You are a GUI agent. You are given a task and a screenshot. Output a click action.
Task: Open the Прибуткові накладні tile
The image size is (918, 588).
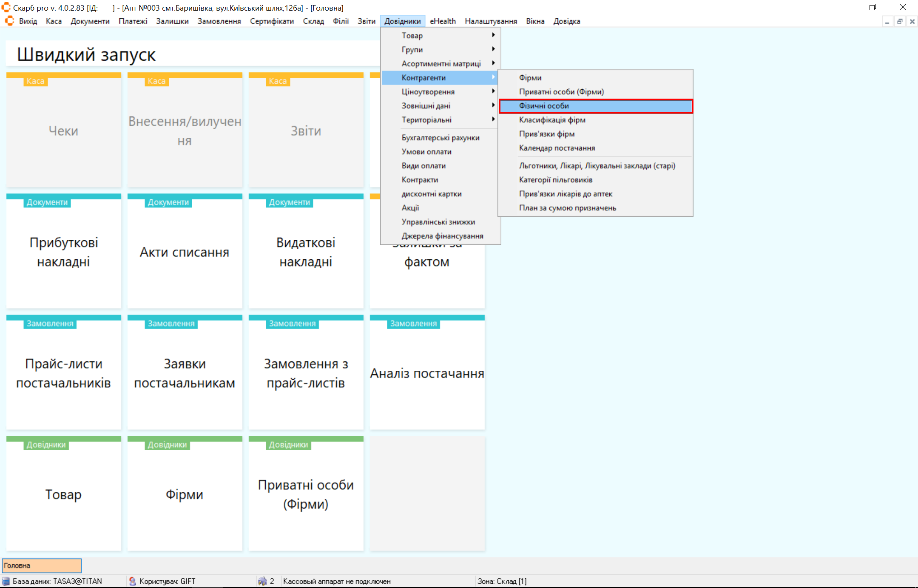63,252
